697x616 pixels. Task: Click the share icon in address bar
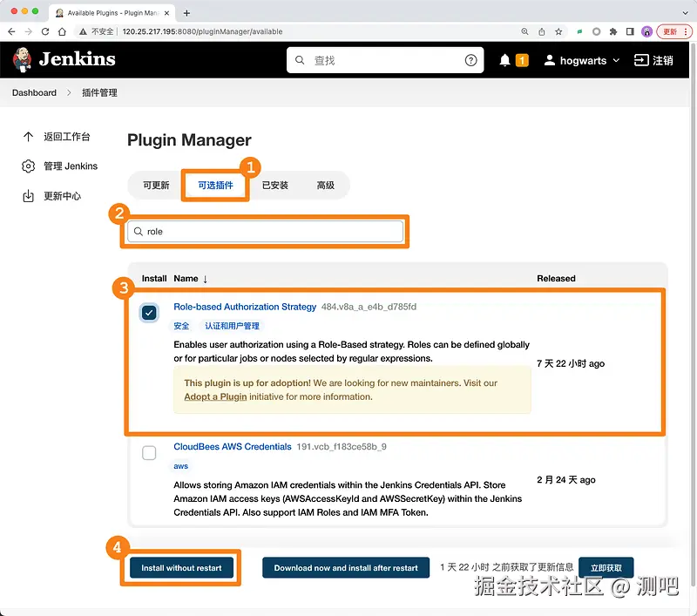tap(541, 31)
